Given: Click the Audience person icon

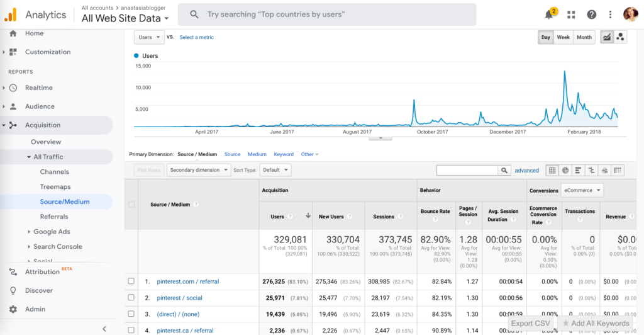Looking at the screenshot, I should [13, 106].
